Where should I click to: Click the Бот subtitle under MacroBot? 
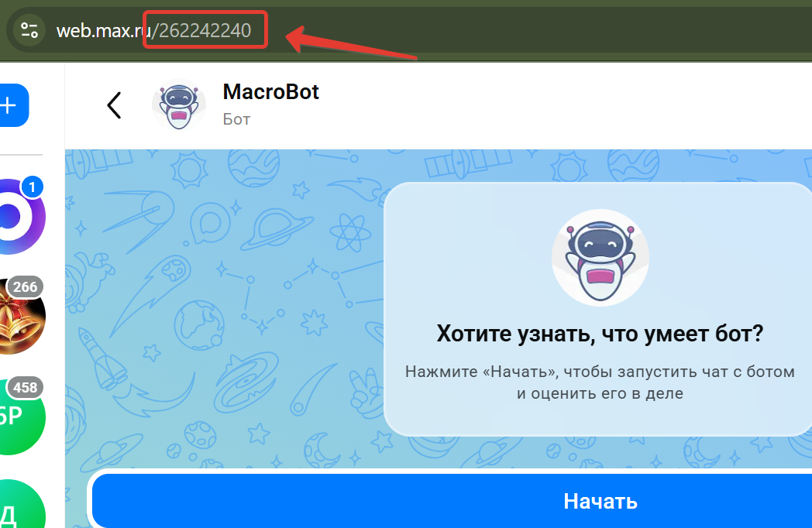236,119
